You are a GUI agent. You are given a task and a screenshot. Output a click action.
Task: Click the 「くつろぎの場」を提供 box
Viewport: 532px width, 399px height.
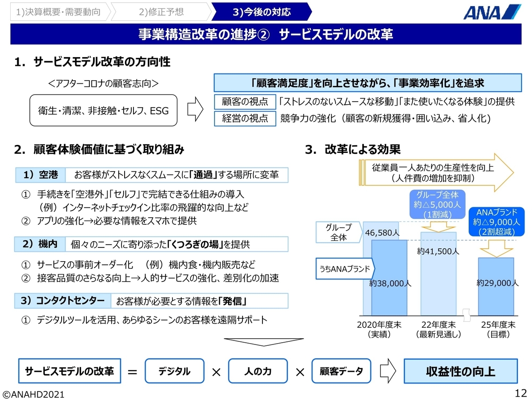[176, 244]
